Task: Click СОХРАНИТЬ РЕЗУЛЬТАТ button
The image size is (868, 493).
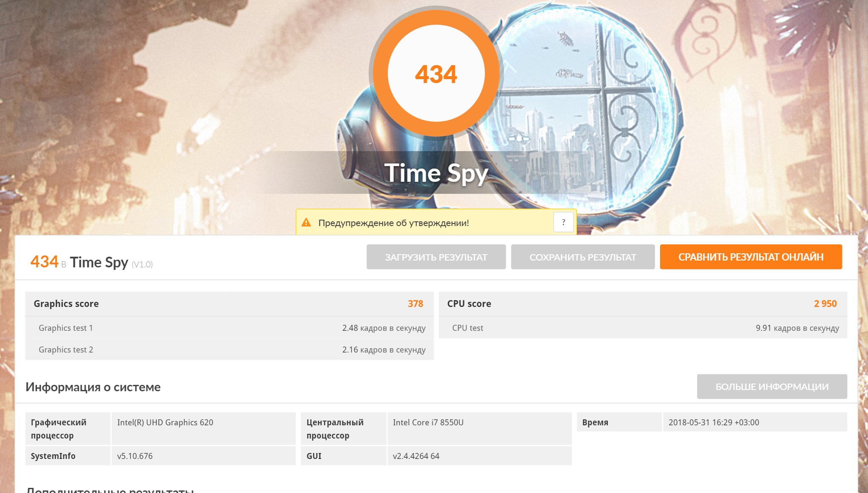Action: pos(583,257)
